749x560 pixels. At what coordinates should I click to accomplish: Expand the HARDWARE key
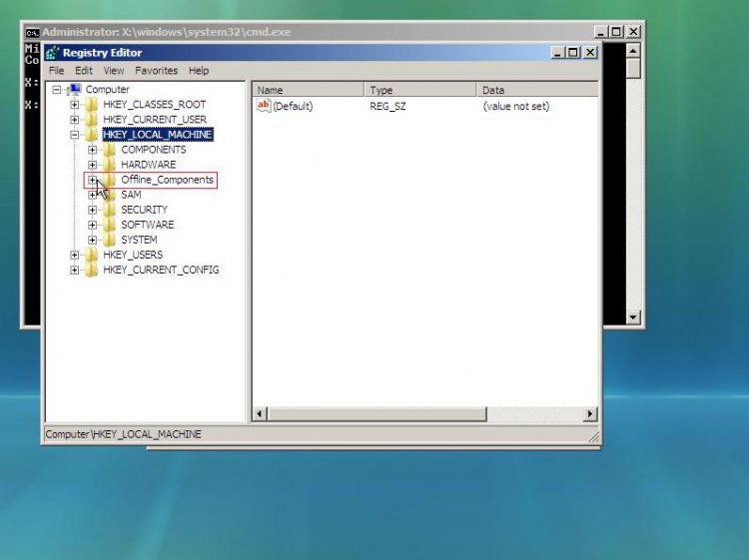[92, 165]
